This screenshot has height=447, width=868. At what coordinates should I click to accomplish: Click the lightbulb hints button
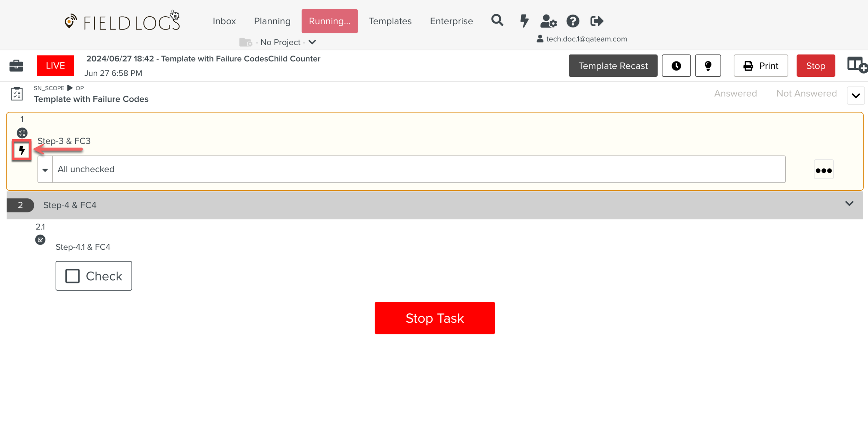tap(708, 66)
